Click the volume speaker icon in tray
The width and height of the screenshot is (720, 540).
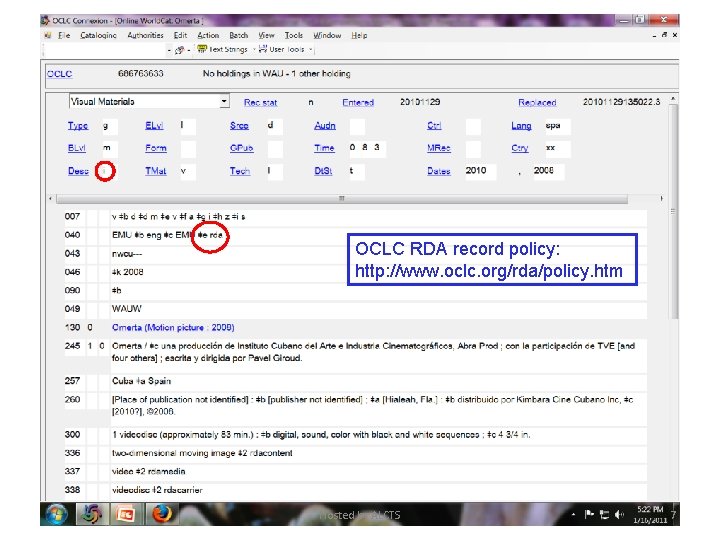(619, 515)
